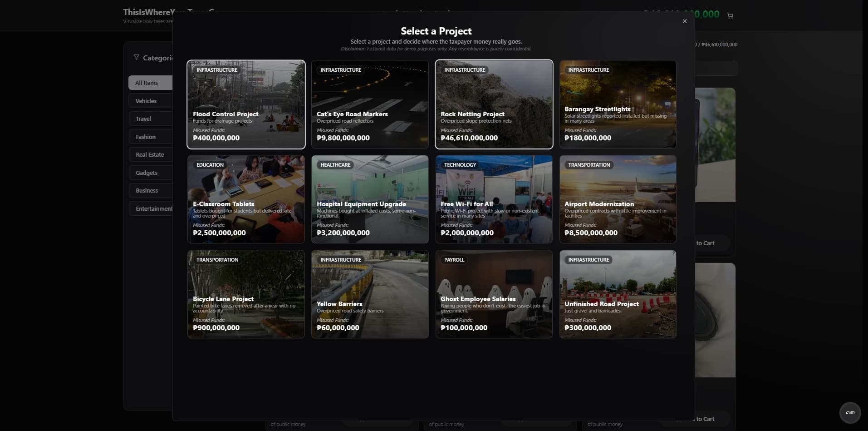Image resolution: width=868 pixels, height=431 pixels.
Task: Choose the Airport Modernization card
Action: 618,199
